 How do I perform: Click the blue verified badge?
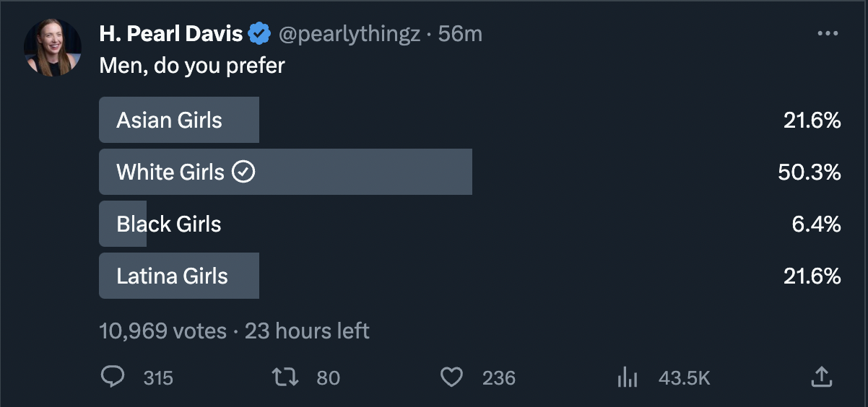coord(259,34)
